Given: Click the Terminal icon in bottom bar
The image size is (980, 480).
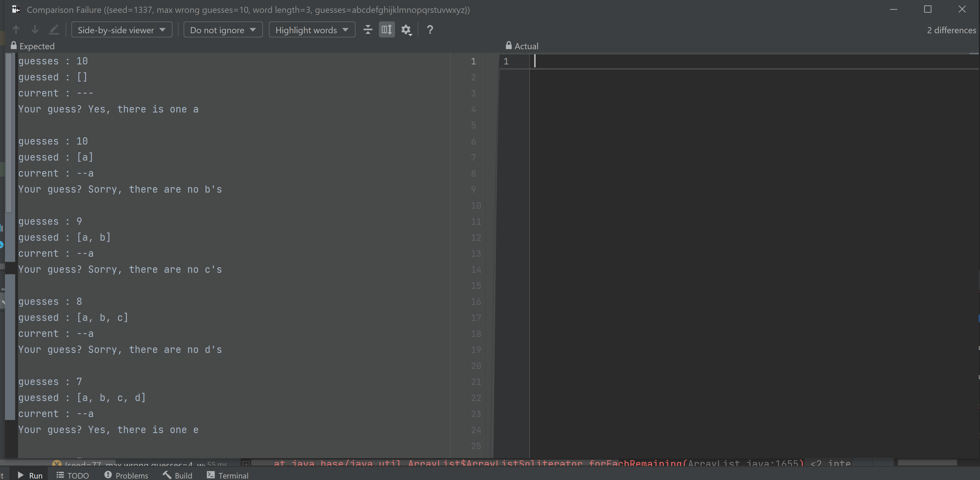Looking at the screenshot, I should tap(211, 475).
